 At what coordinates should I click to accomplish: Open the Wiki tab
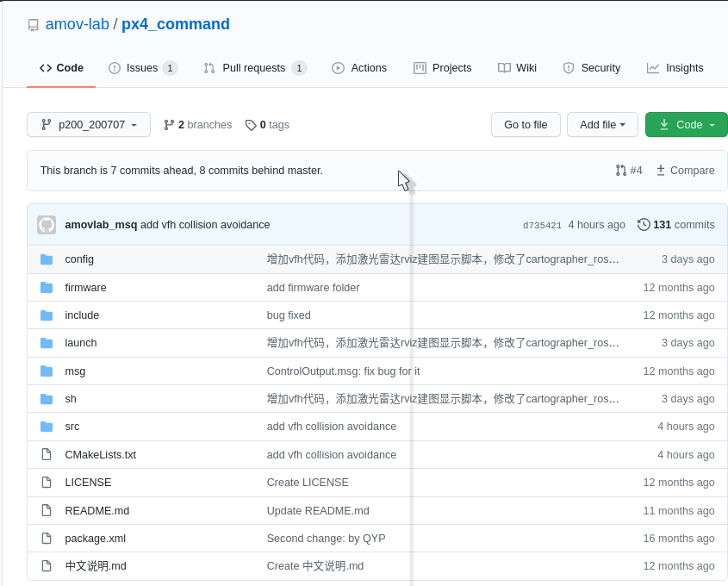click(x=517, y=68)
